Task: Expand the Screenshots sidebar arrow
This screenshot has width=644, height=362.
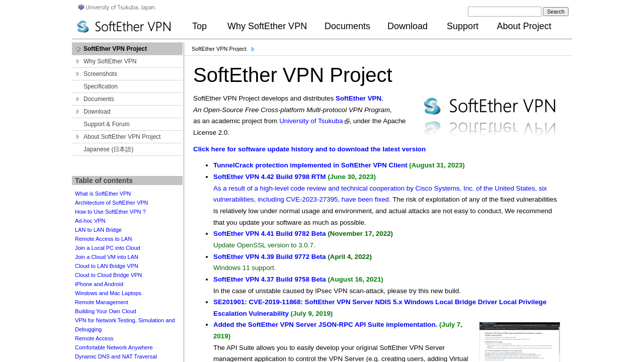Action: 78,74
